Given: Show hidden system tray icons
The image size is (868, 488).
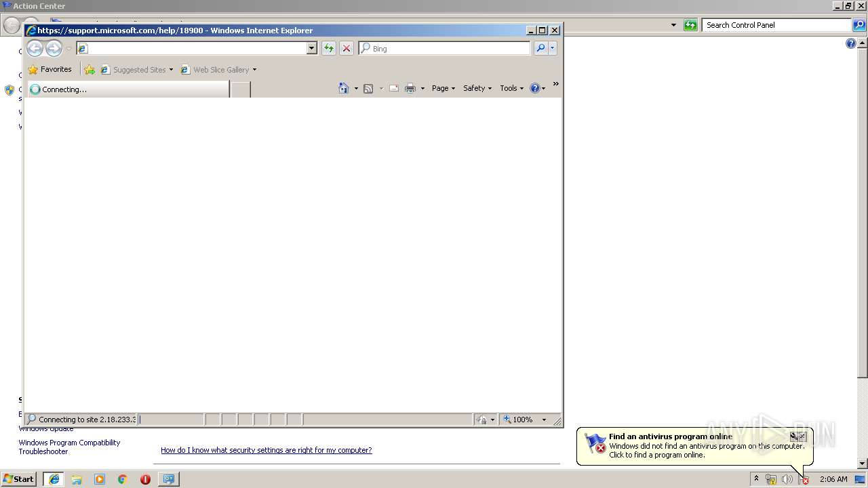Looking at the screenshot, I should [756, 479].
